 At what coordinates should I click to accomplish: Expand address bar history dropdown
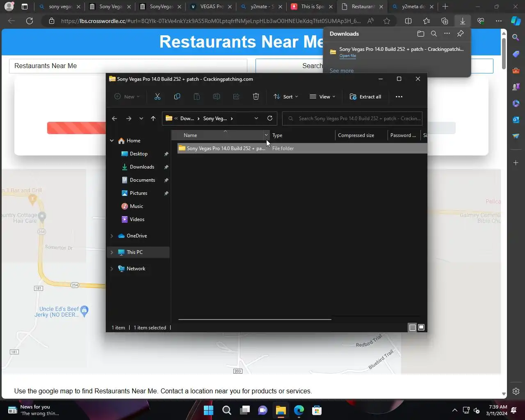(x=256, y=119)
